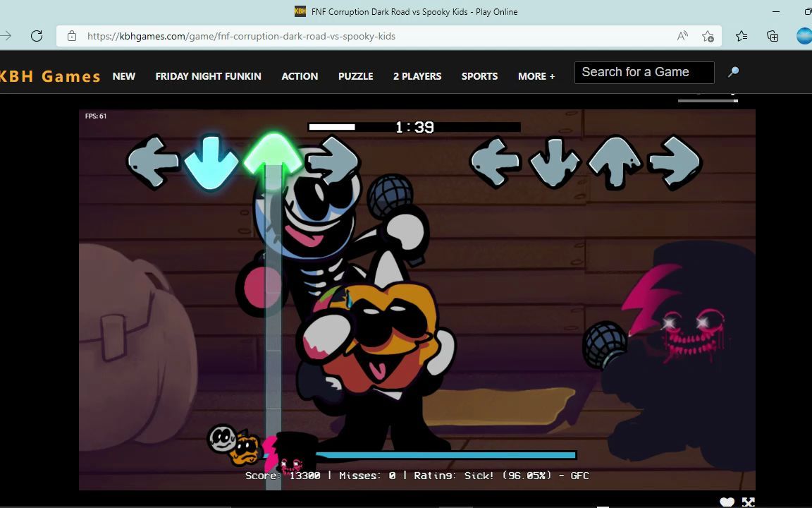Click the browser address bar URL
This screenshot has width=812, height=508.
(241, 36)
